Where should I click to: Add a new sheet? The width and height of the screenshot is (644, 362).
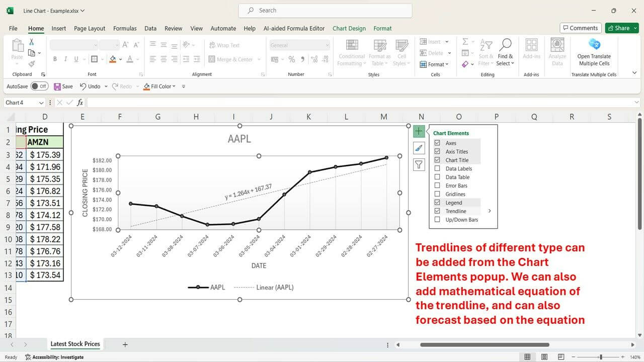coord(125,344)
